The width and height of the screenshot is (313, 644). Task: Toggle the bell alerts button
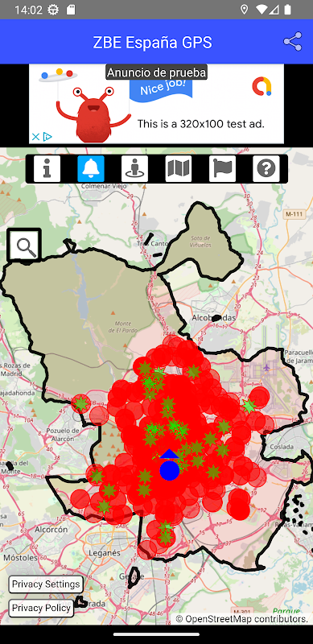(91, 169)
